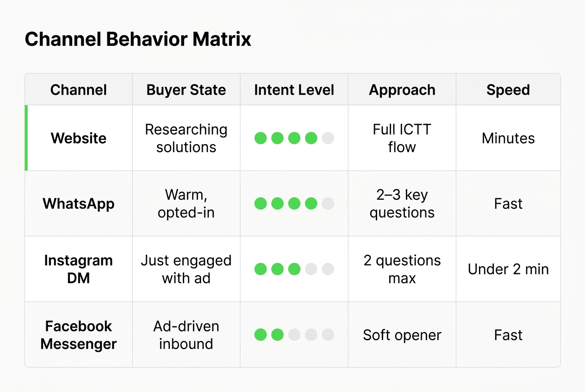Click the Channel Behavior Matrix title
585x392 pixels.
tap(138, 40)
